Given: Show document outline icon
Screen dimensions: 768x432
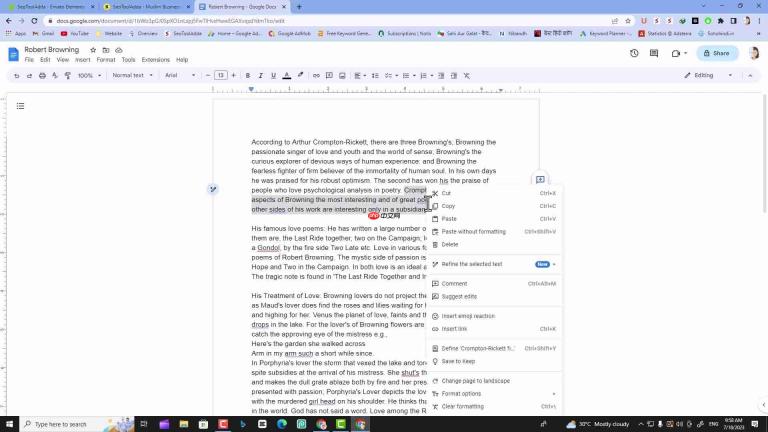Looking at the screenshot, I should pyautogui.click(x=20, y=106).
